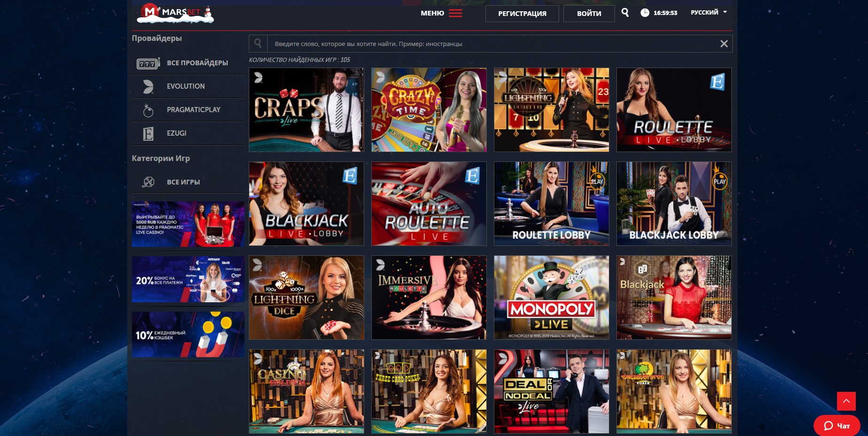Click the 777 slot icon for all providers

(x=148, y=63)
